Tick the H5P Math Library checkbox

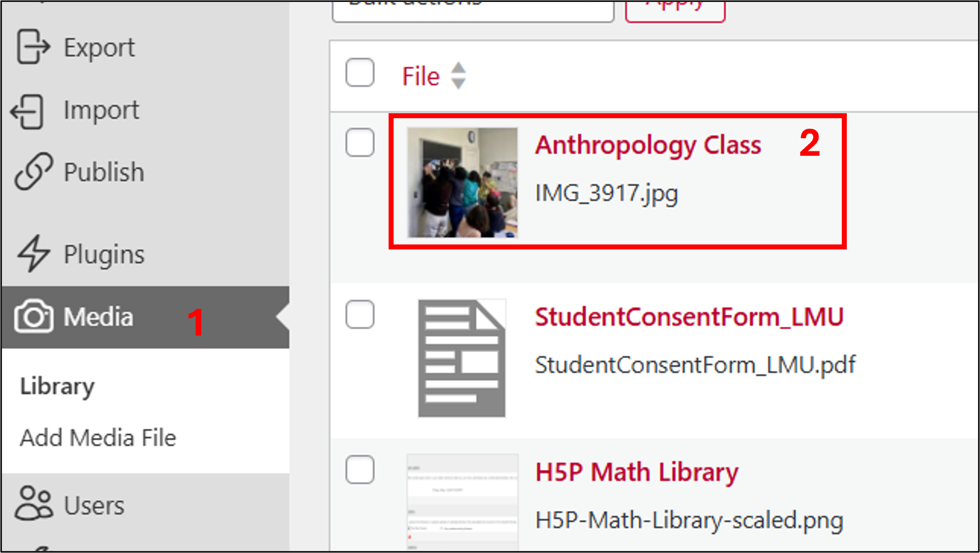(360, 469)
